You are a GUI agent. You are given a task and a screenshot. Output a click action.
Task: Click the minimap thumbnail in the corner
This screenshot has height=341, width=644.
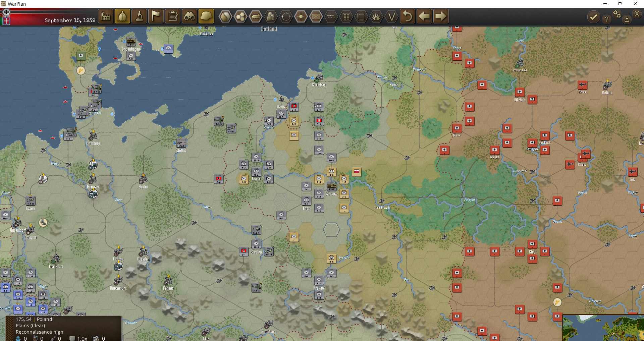[603, 328]
